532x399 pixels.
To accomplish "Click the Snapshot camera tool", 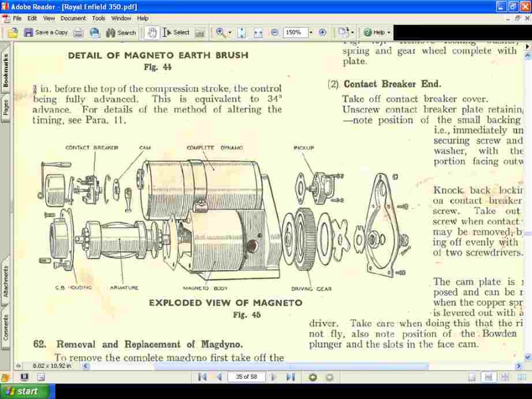I will (200, 33).
